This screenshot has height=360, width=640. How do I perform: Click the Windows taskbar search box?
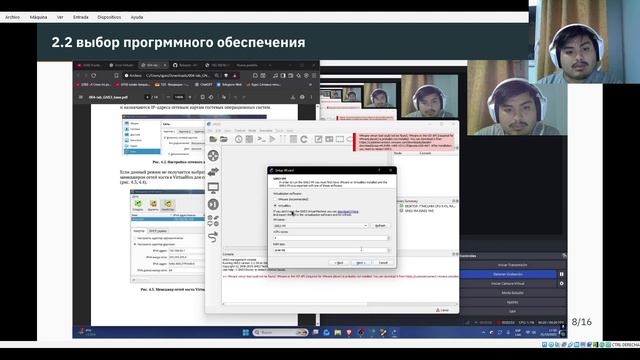280,333
